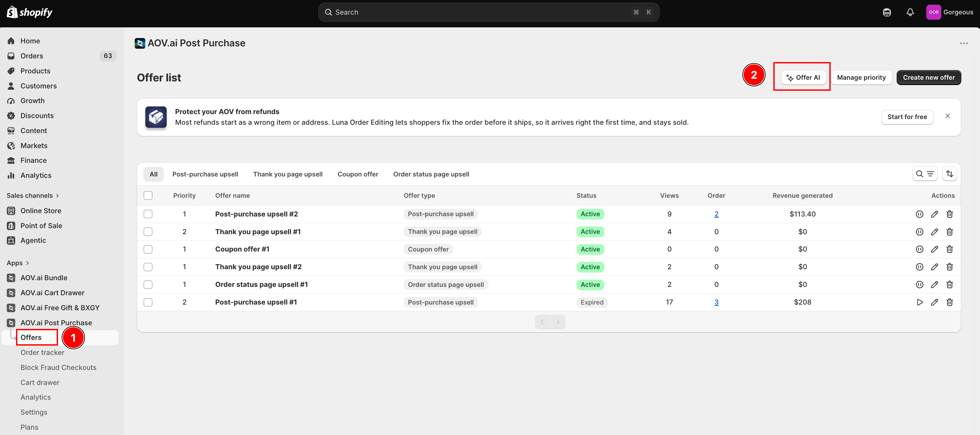
Task: Open the search and filter control for offers
Action: [x=925, y=174]
